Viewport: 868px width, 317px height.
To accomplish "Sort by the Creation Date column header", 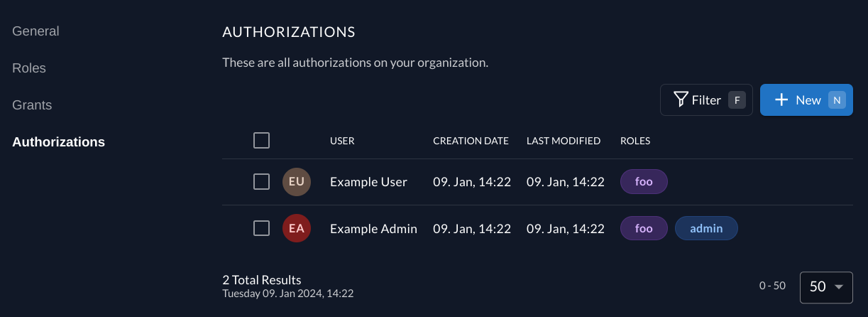I will pos(471,141).
